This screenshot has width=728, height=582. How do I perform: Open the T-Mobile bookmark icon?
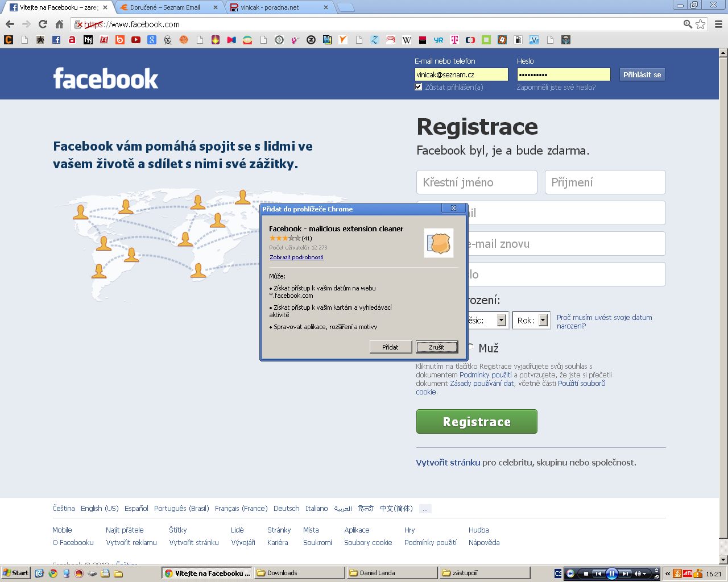click(x=454, y=40)
